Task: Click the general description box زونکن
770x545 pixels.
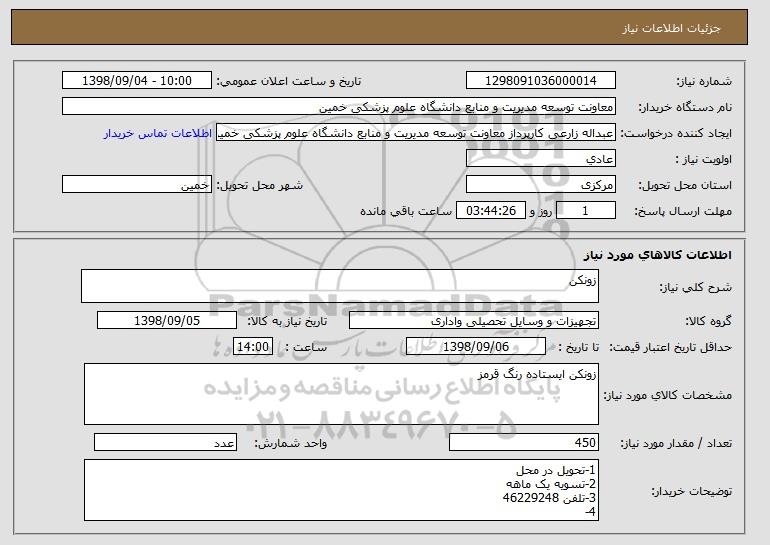Action: pos(340,286)
